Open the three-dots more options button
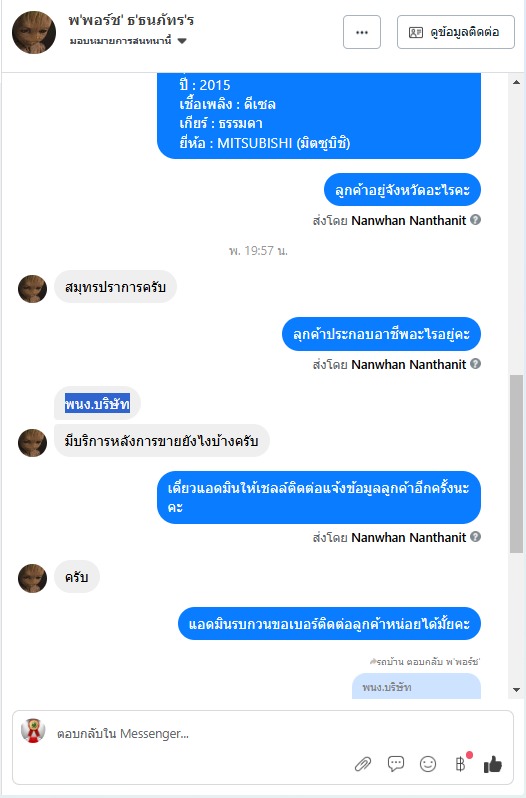The width and height of the screenshot is (526, 798). (x=362, y=32)
